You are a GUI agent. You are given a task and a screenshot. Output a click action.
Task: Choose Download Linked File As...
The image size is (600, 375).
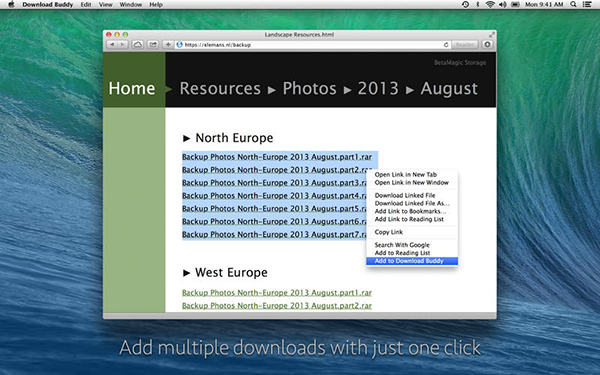412,203
